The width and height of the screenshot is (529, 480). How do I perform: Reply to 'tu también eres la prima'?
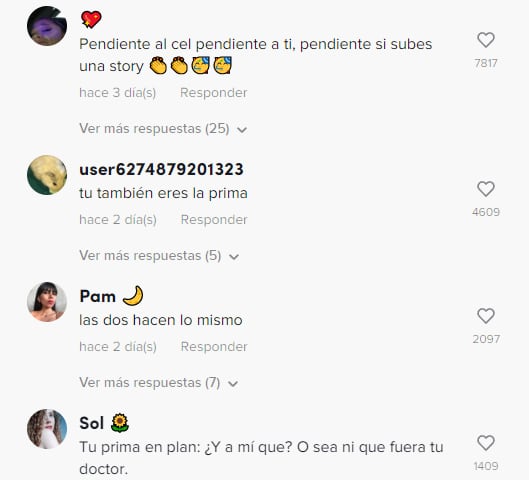coord(214,220)
